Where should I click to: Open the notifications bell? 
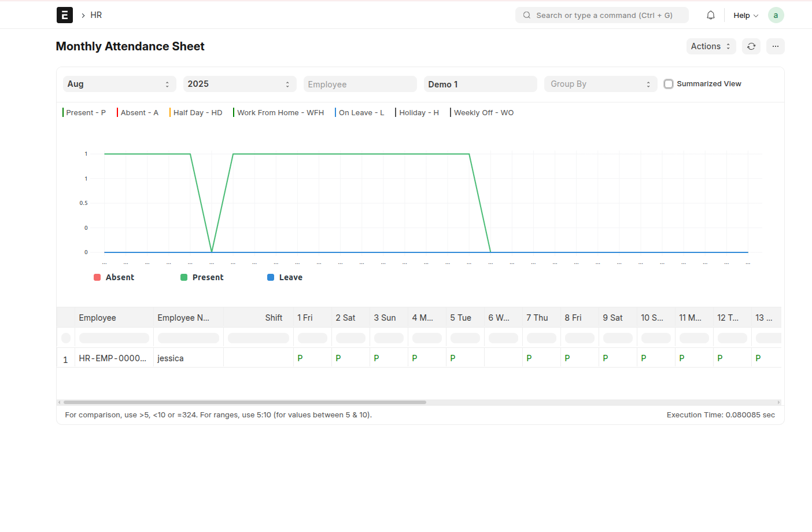point(711,14)
